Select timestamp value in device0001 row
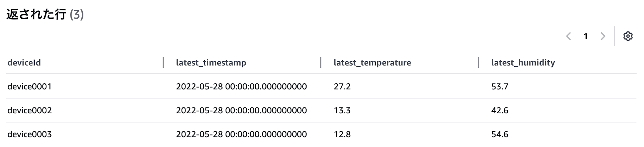The image size is (644, 147). [241, 86]
